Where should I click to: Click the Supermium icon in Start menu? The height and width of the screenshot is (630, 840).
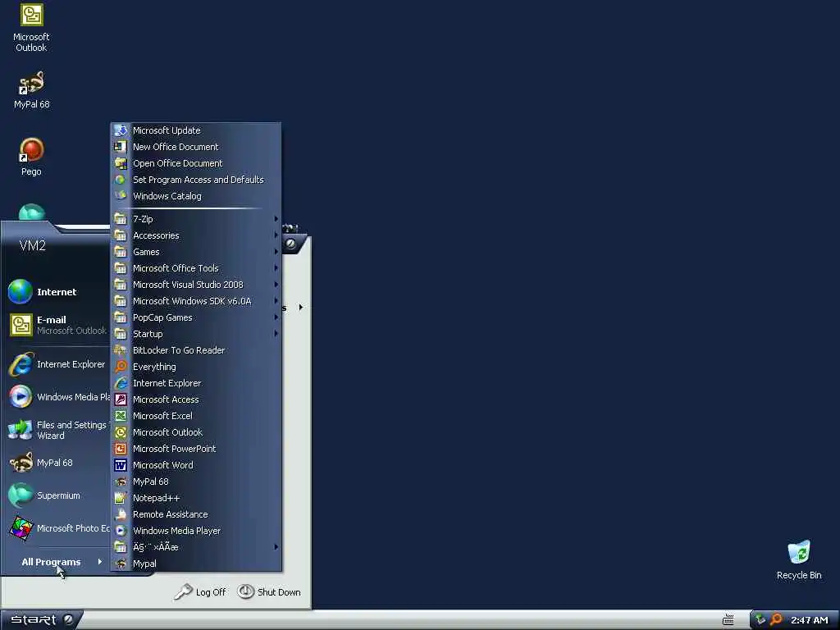click(21, 495)
